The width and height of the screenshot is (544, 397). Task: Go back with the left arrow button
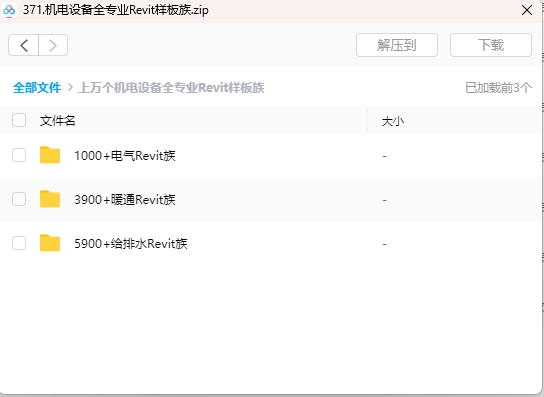click(x=23, y=45)
